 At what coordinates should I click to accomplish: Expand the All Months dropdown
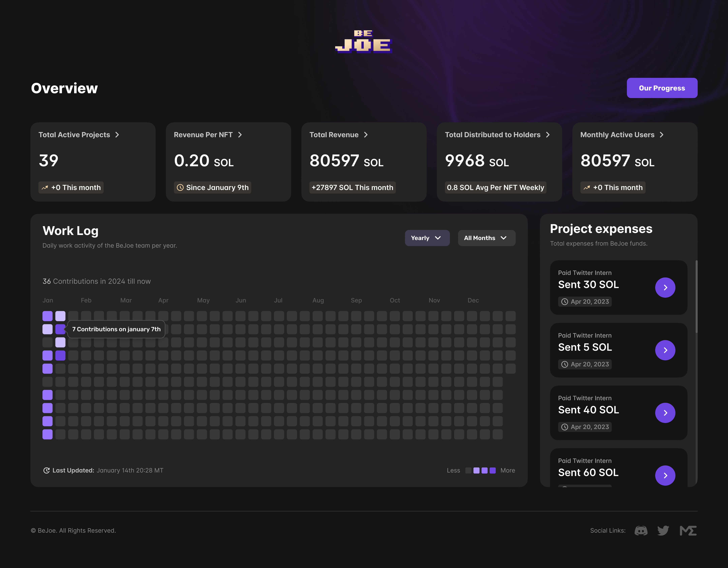tap(486, 238)
